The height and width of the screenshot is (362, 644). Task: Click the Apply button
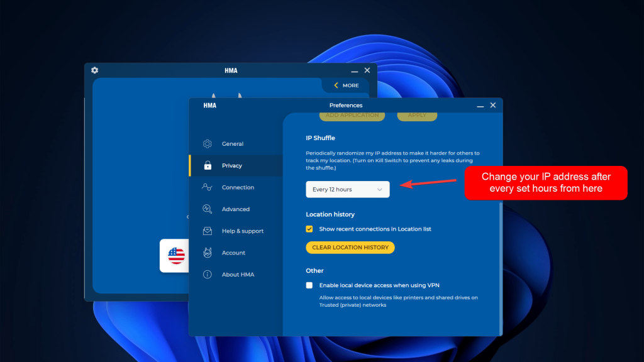click(x=417, y=116)
